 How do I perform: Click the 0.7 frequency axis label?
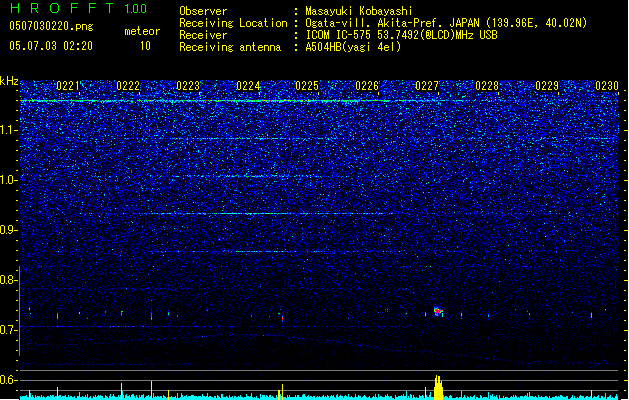[8, 330]
